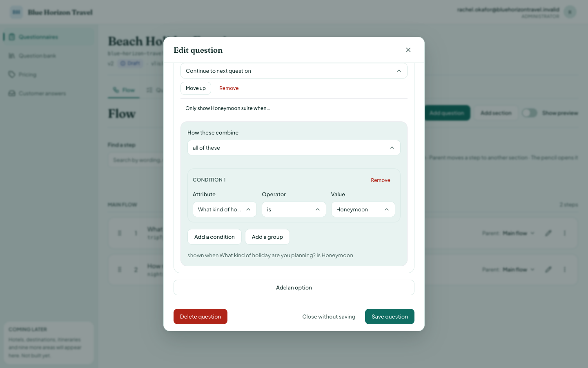Edit step 2 with the pencil icon
588x368 pixels.
coord(548,269)
